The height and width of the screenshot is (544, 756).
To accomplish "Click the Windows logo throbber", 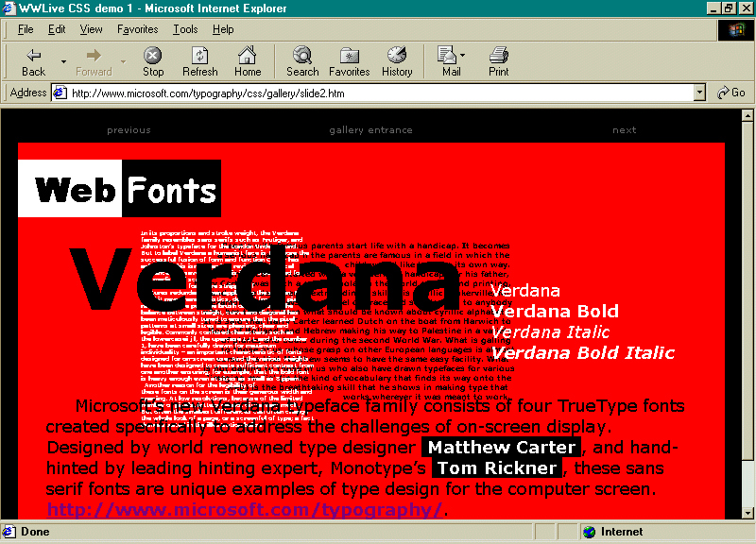I will point(736,30).
